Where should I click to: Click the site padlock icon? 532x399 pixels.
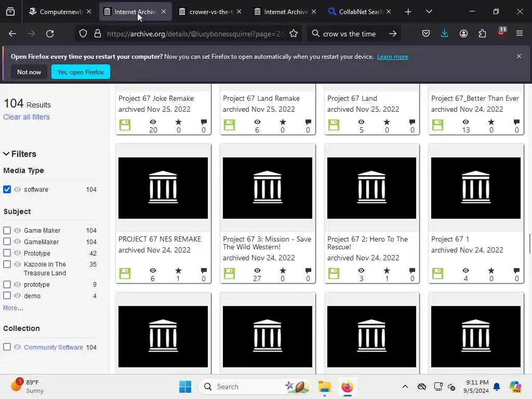98,34
